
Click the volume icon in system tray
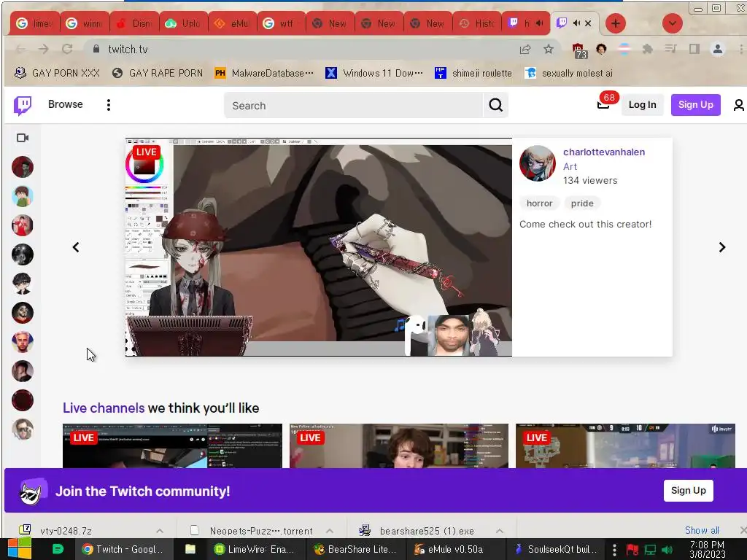point(667,550)
